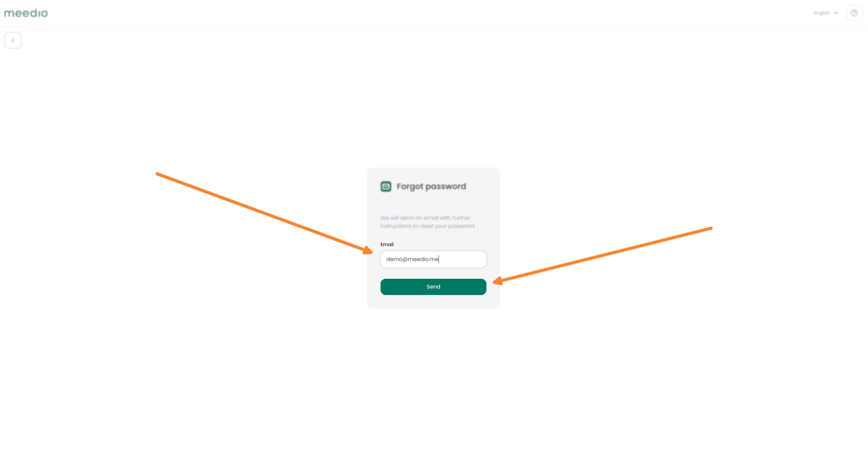868x449 pixels.
Task: Click the green envelope icon beside Forgot password
Action: [386, 187]
